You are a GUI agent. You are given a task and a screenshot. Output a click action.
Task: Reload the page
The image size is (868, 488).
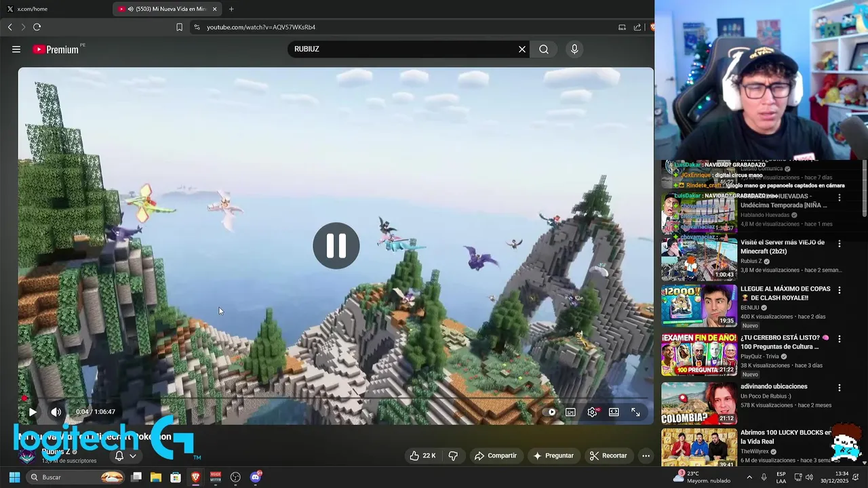click(37, 27)
